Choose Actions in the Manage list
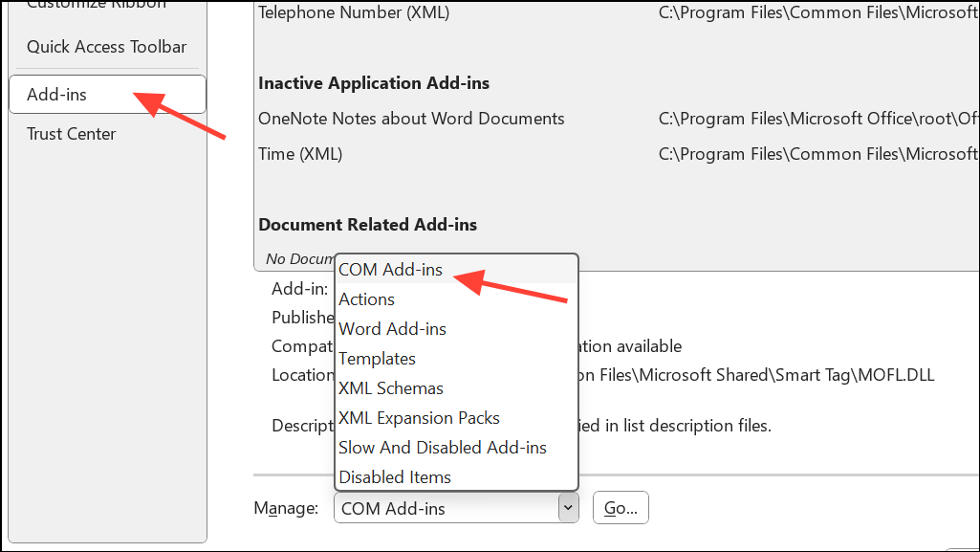This screenshot has width=980, height=552. tap(366, 298)
